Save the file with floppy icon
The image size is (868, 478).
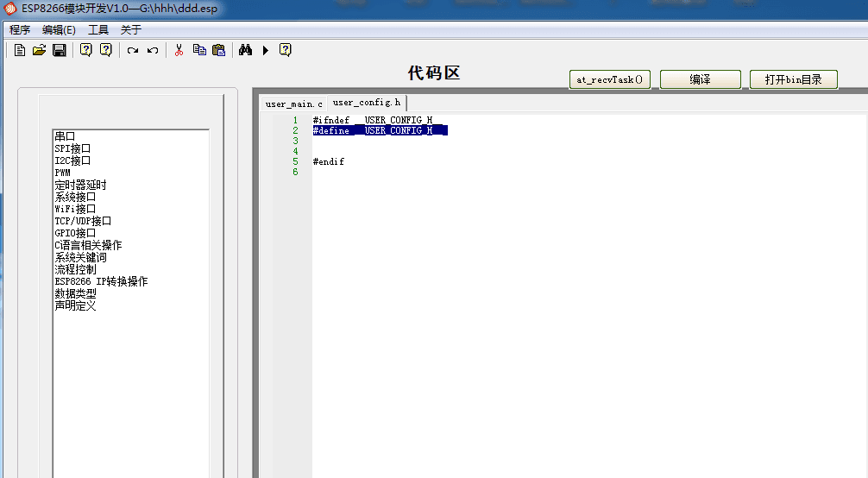click(x=59, y=50)
